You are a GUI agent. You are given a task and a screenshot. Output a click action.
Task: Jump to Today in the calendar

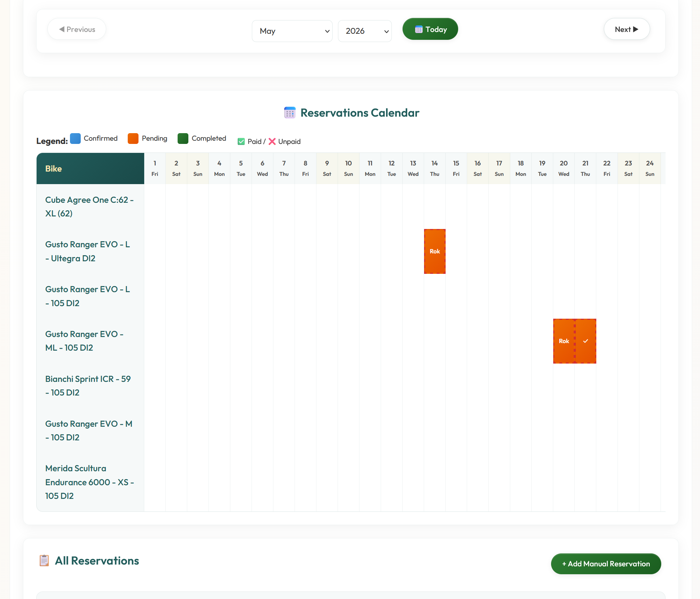point(430,29)
